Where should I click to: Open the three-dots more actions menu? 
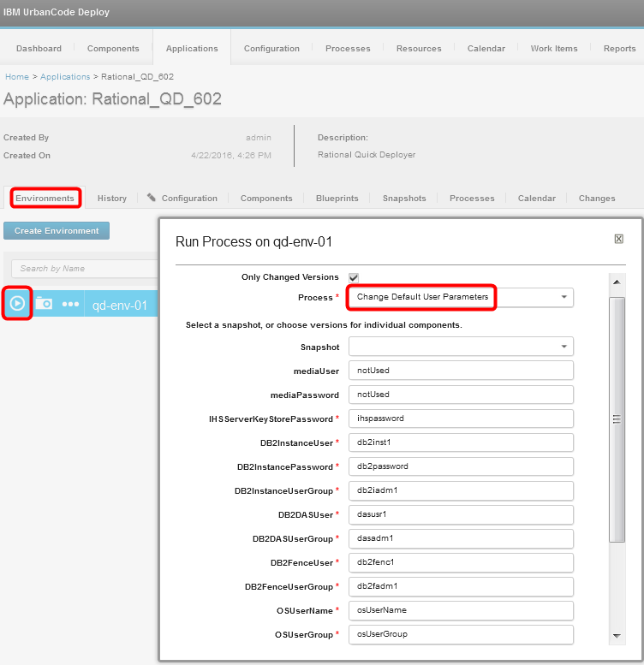click(70, 305)
